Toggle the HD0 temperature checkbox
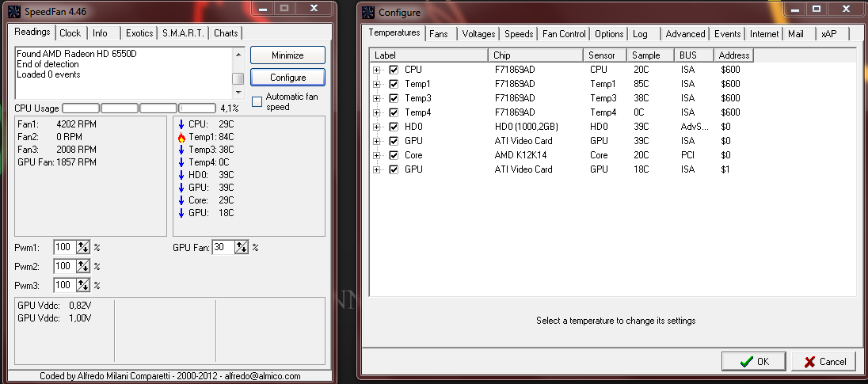The height and width of the screenshot is (384, 868). click(x=394, y=127)
